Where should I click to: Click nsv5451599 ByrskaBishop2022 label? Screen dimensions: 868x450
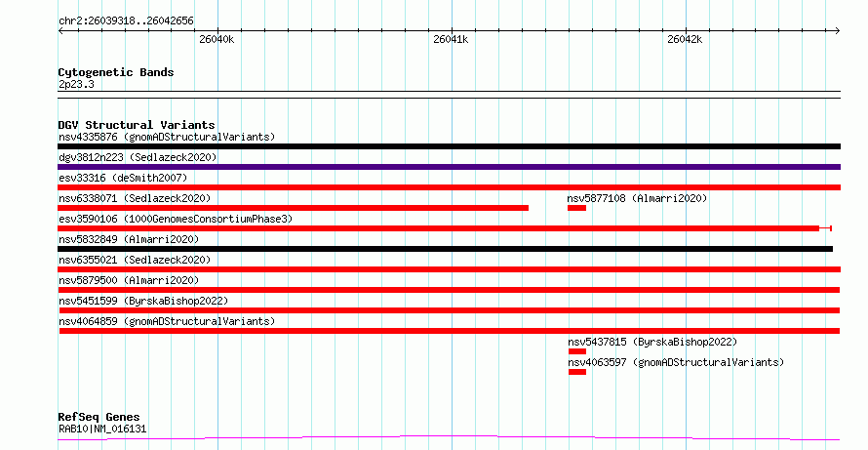tap(143, 301)
